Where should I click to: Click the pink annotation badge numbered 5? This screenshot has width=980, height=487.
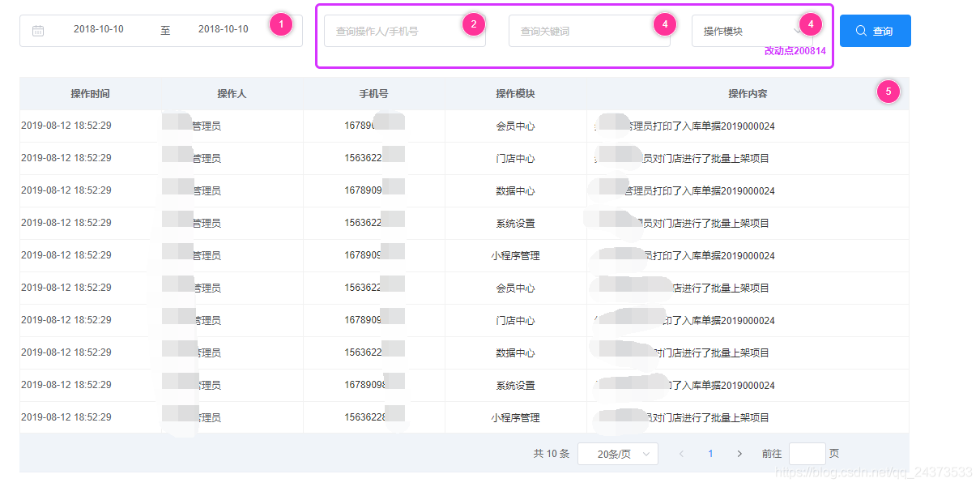(888, 92)
